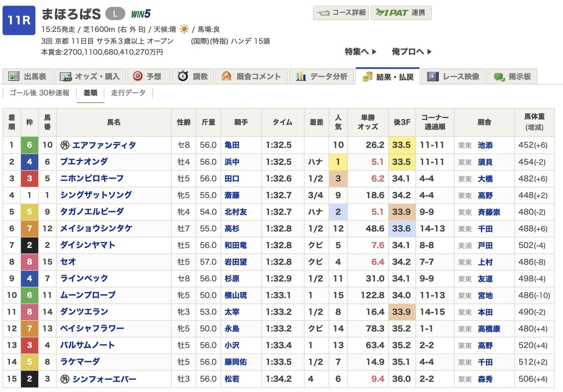
Task: Click body weight 520(+4) for バルサムノート
Action: point(534,345)
